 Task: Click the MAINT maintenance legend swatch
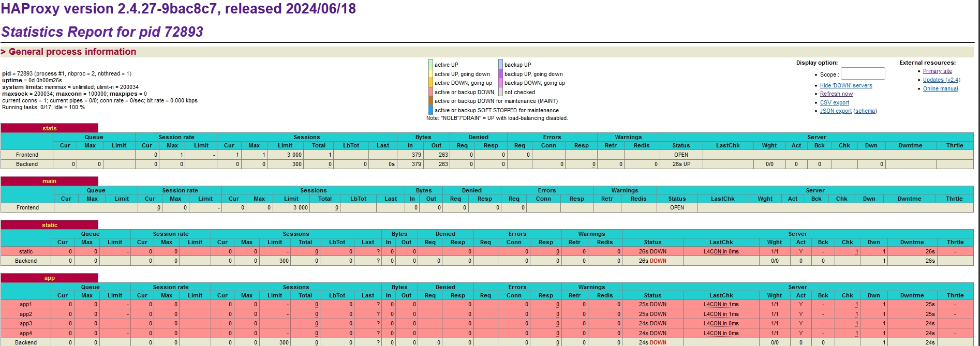[430, 101]
